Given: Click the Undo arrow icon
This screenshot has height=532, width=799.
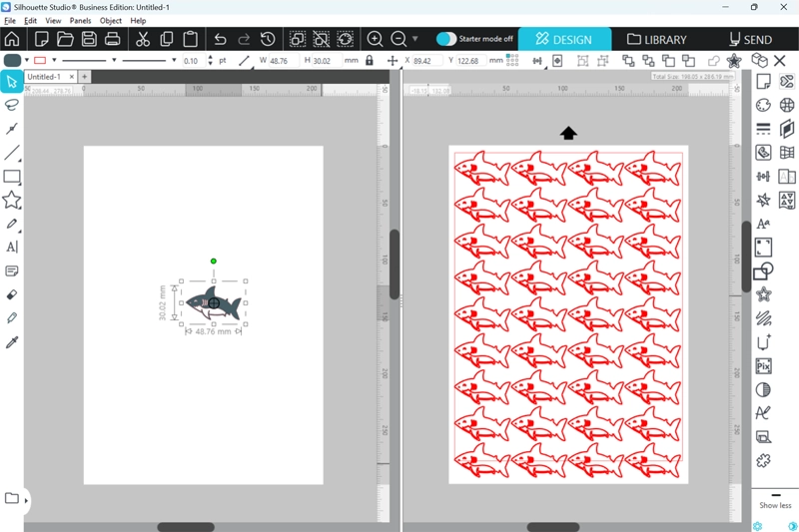Looking at the screenshot, I should [x=220, y=40].
